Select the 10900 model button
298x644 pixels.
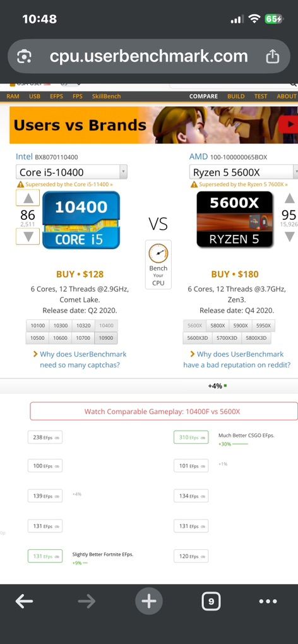click(x=106, y=338)
